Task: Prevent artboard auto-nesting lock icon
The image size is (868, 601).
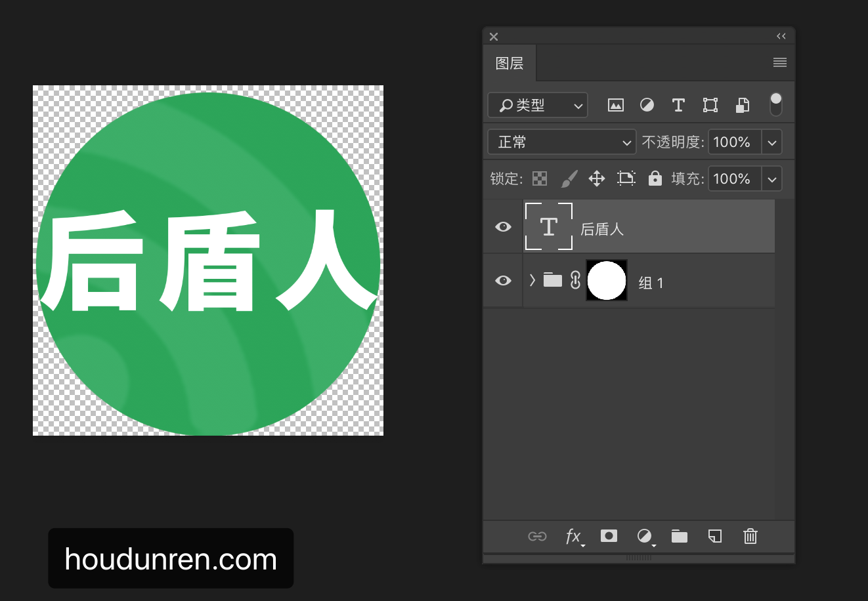Action: (626, 178)
